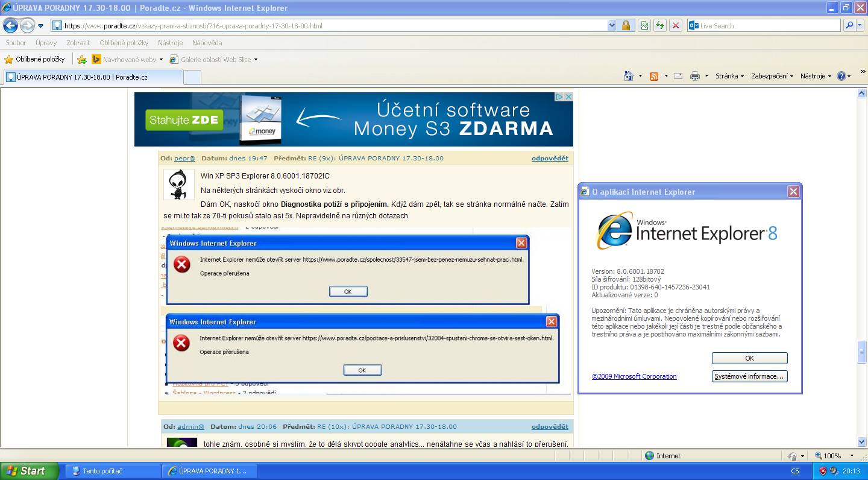Click the red shield security tray icon
Image resolution: width=868 pixels, height=480 pixels.
coord(823,471)
